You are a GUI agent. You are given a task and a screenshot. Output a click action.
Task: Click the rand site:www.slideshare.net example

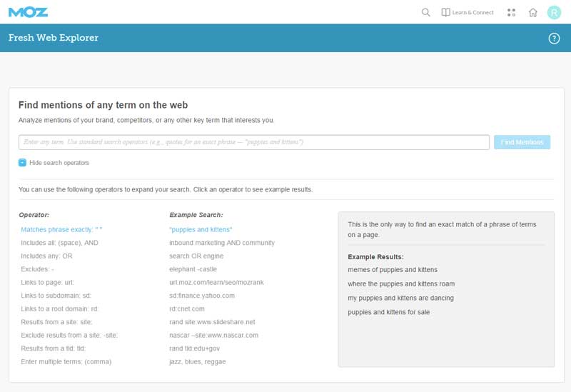click(212, 322)
